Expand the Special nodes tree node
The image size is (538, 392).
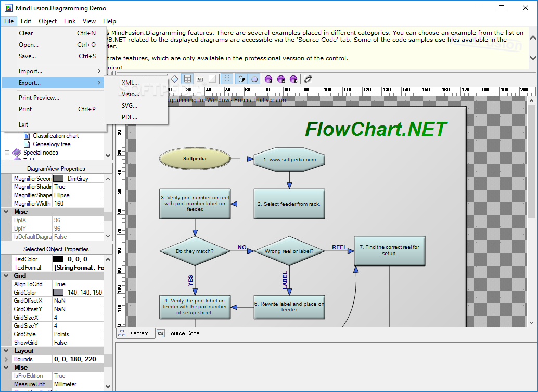tap(7, 153)
